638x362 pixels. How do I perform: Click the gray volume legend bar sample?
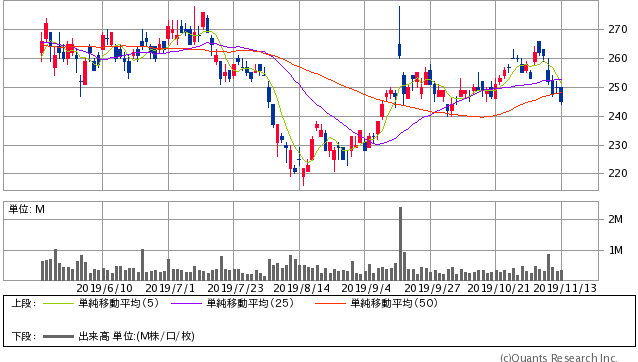pos(58,336)
